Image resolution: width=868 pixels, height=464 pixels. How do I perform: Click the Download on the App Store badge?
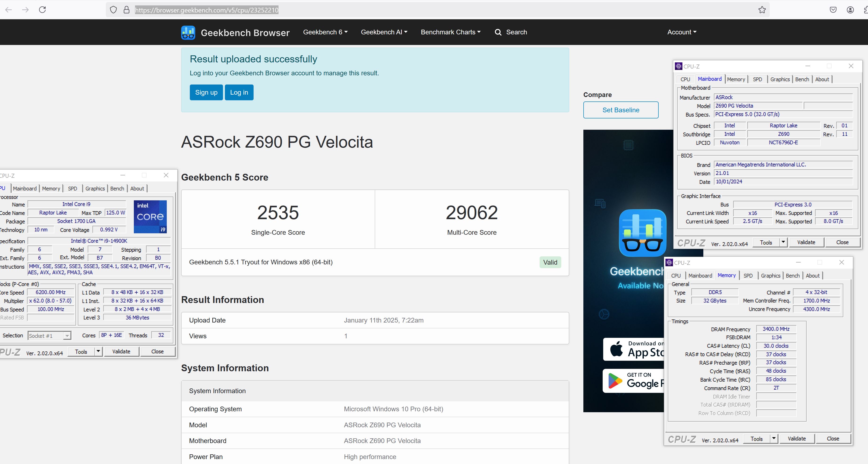pyautogui.click(x=633, y=349)
